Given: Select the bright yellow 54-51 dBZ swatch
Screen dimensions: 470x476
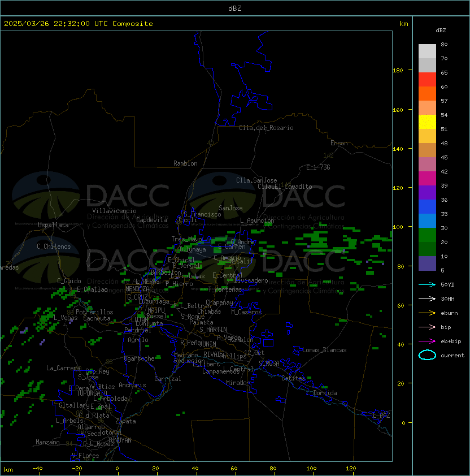Looking at the screenshot, I should tap(427, 122).
